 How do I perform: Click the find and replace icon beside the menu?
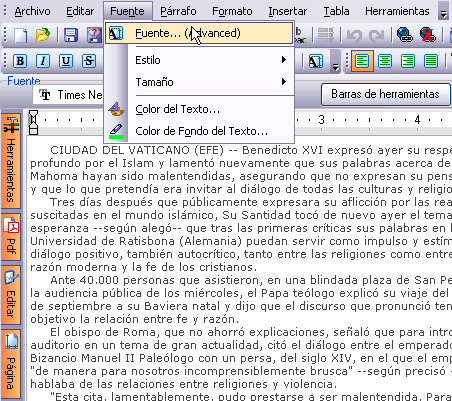point(301,35)
